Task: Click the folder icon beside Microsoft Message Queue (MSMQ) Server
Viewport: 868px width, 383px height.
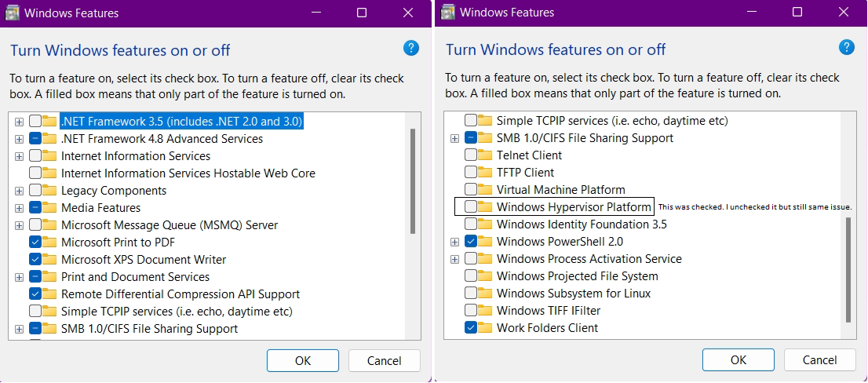Action: pyautogui.click(x=49, y=224)
